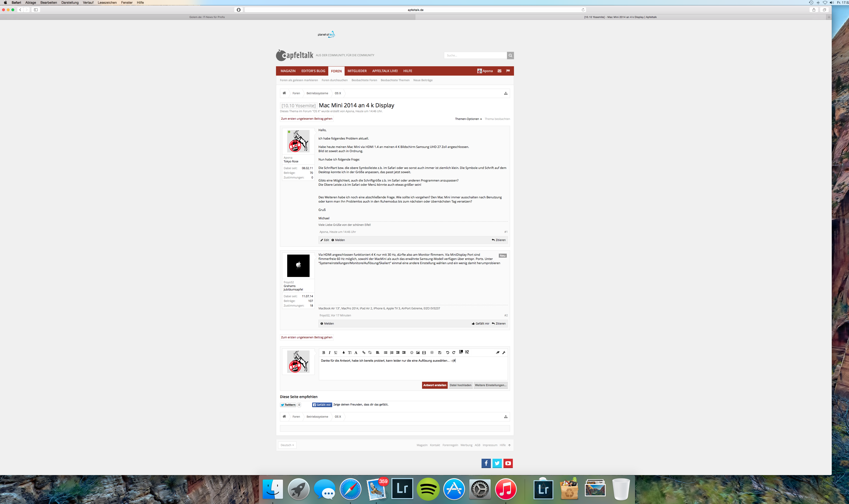Click the Antwort erstellen button
Screen dimensions: 849x504
click(435, 385)
